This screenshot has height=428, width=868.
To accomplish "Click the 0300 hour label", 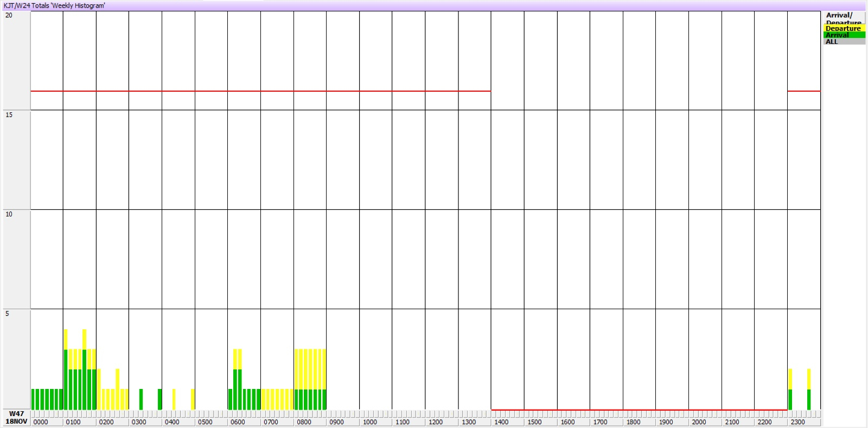I will pyautogui.click(x=139, y=422).
